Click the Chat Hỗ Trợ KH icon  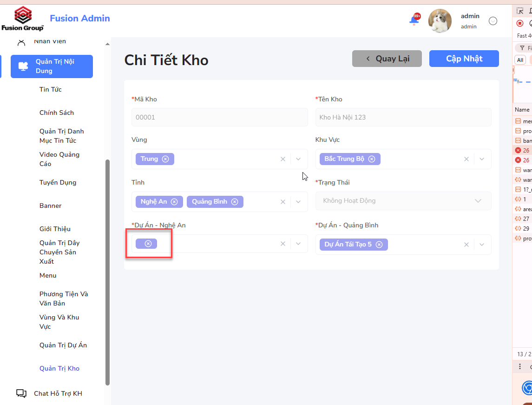coord(21,393)
